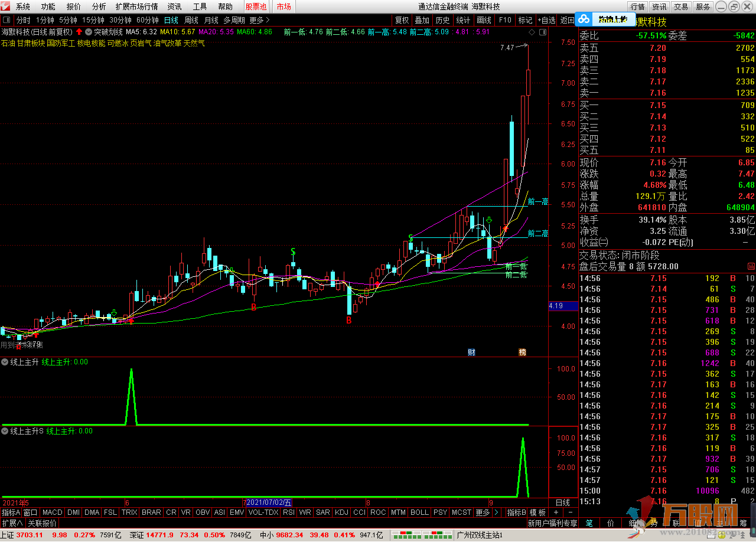Open the 系统 menu

click(x=23, y=6)
